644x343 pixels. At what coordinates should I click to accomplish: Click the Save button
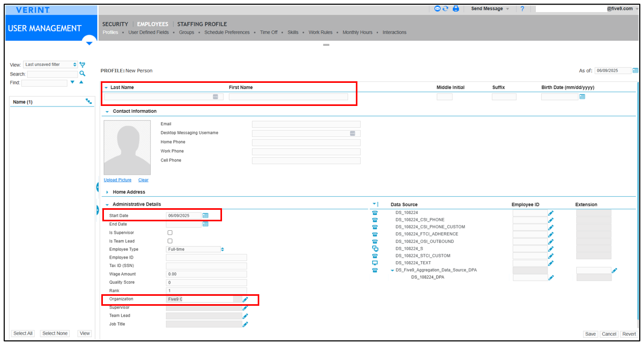pos(590,334)
